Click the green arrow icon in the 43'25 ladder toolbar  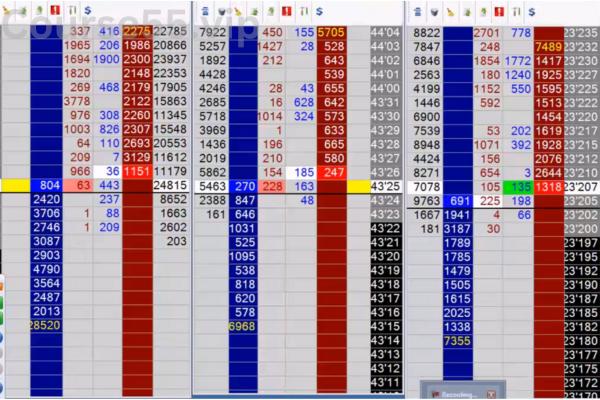271,11
